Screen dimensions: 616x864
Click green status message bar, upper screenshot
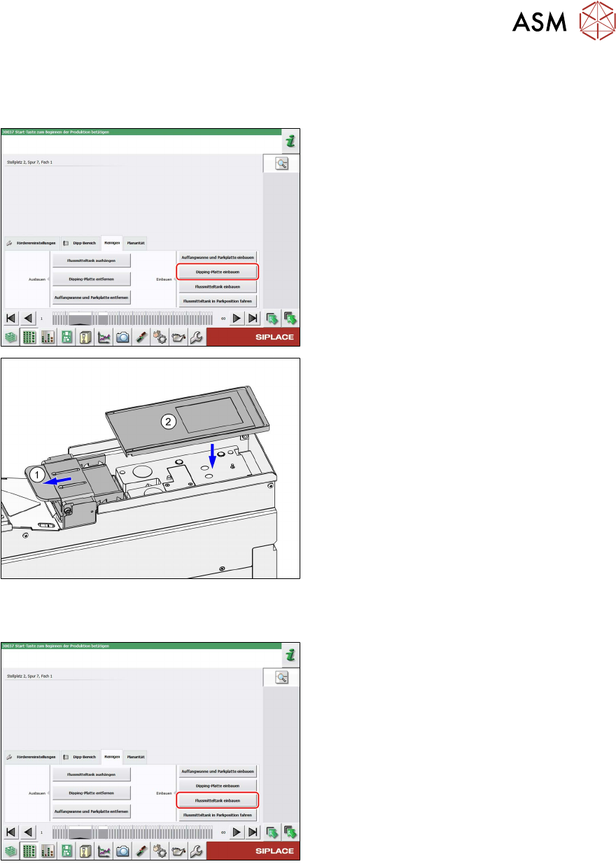(x=141, y=132)
